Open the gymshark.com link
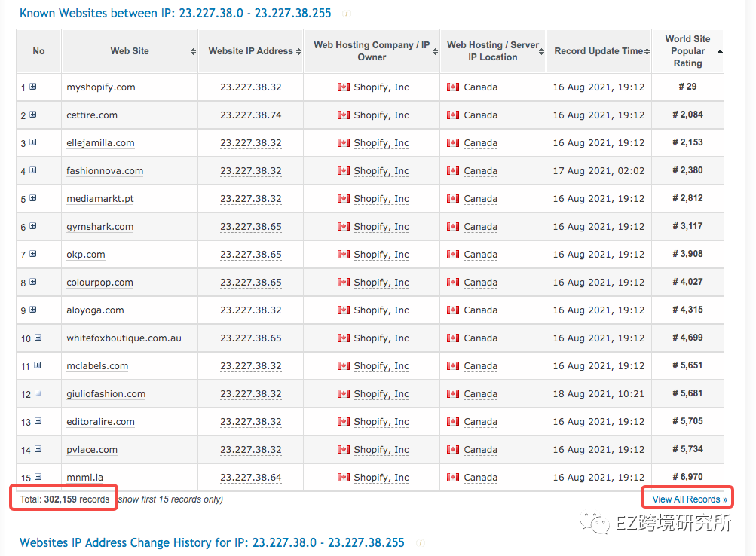756x556 pixels. coord(99,227)
